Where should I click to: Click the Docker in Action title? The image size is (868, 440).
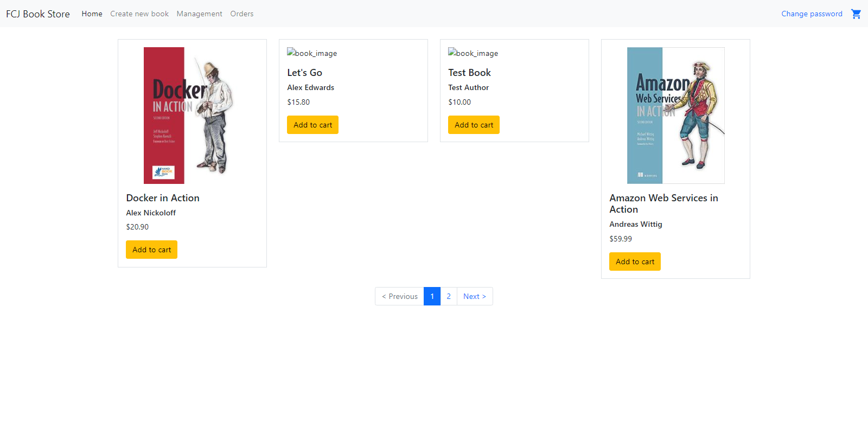(x=163, y=198)
